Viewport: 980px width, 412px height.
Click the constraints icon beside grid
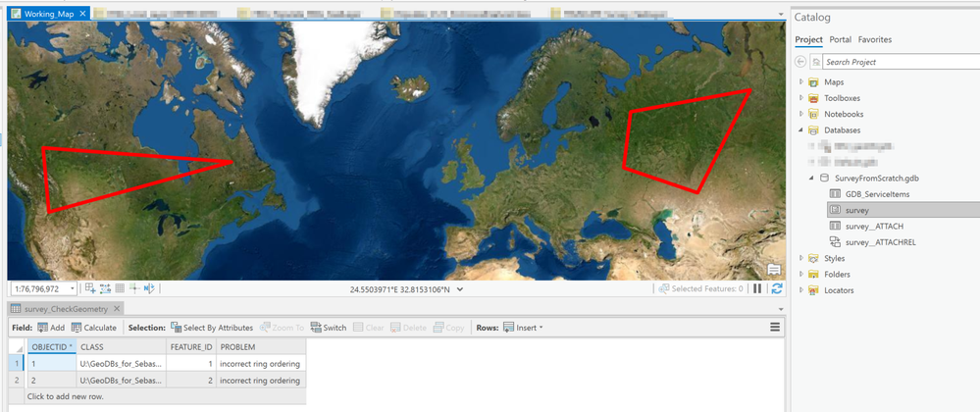click(105, 288)
